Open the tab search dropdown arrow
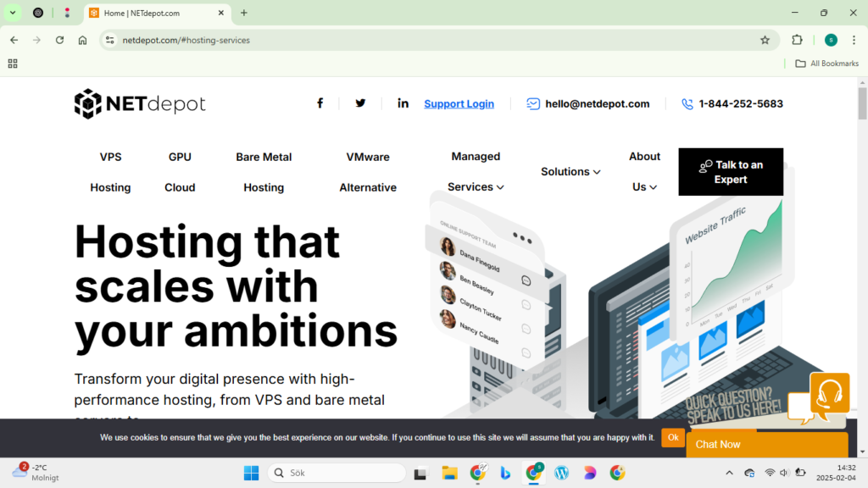This screenshot has height=488, width=868. [12, 13]
